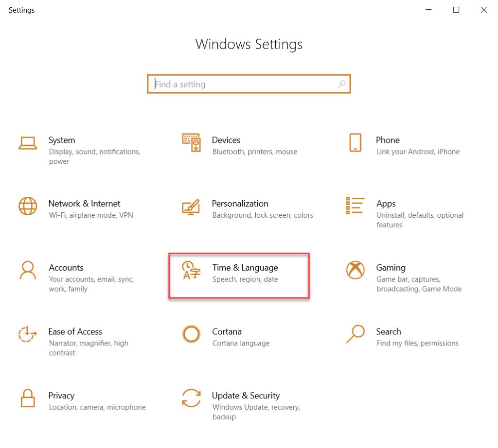This screenshot has width=498, height=448.
Task: Click the Privacy padlock icon
Action: pyautogui.click(x=28, y=398)
